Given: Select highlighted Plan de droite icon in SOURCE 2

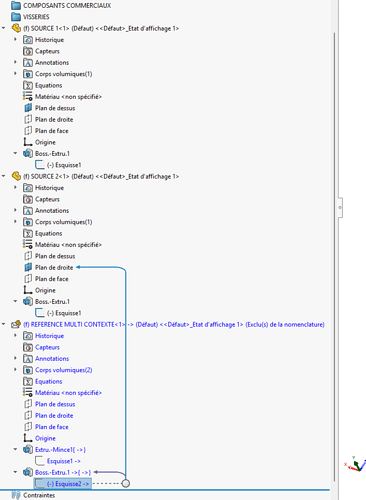Looking at the screenshot, I should click(x=28, y=267).
